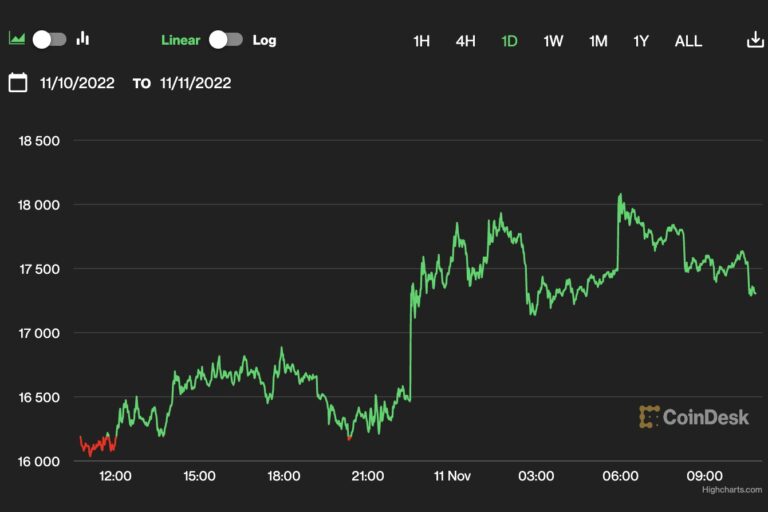Select the 1D time range
The height and width of the screenshot is (512, 768).
(x=509, y=41)
